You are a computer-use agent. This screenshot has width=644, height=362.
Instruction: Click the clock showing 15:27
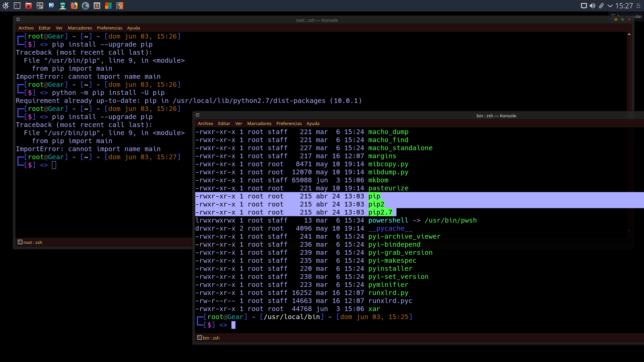tap(624, 6)
